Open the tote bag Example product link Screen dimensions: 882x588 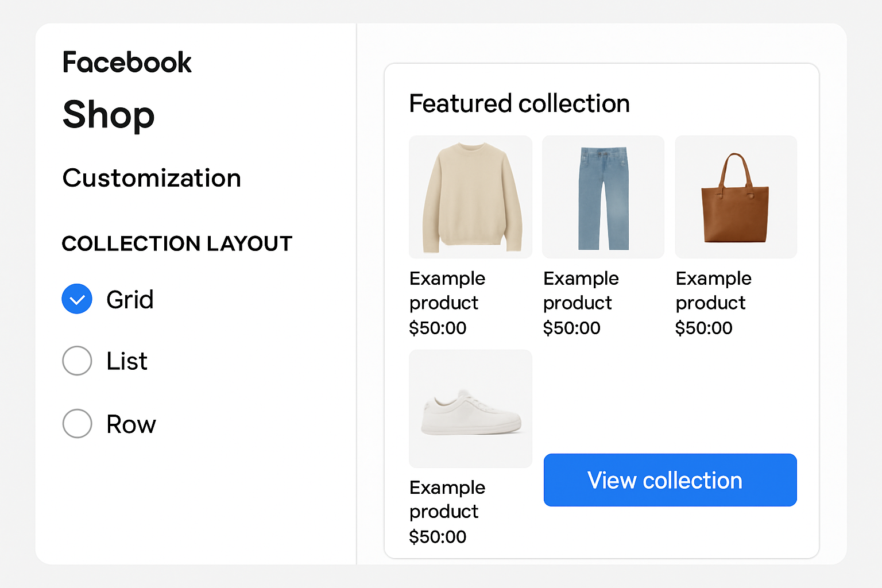pos(713,290)
